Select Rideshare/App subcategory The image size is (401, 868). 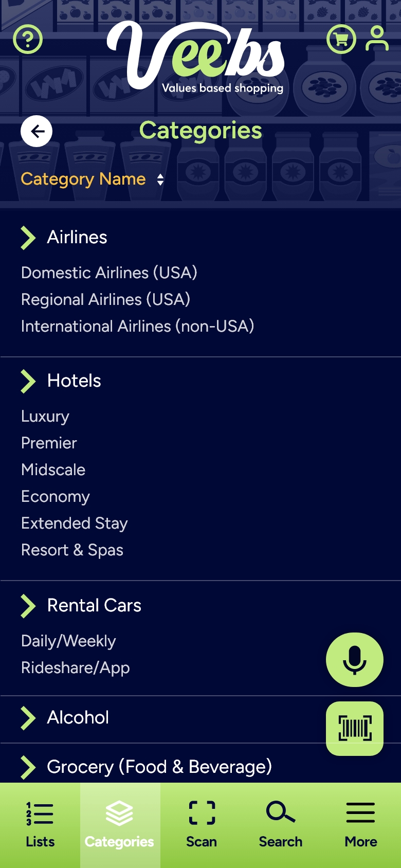(x=76, y=668)
